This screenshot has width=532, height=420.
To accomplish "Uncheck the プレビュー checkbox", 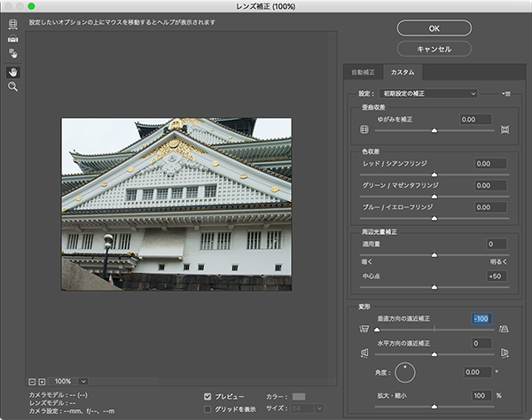I will click(207, 397).
